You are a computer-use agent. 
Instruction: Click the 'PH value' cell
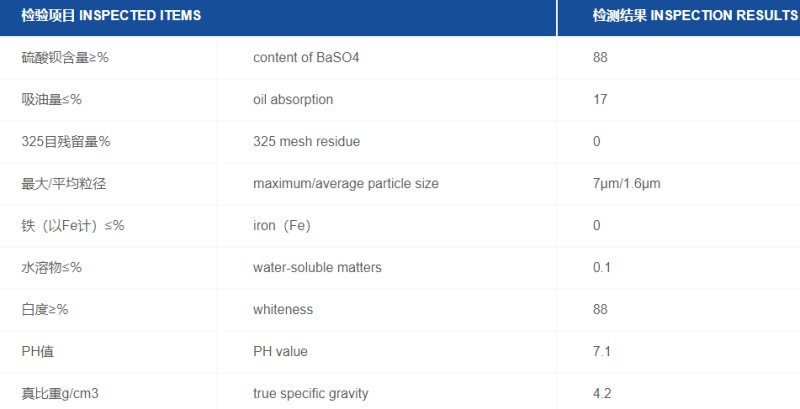point(280,352)
